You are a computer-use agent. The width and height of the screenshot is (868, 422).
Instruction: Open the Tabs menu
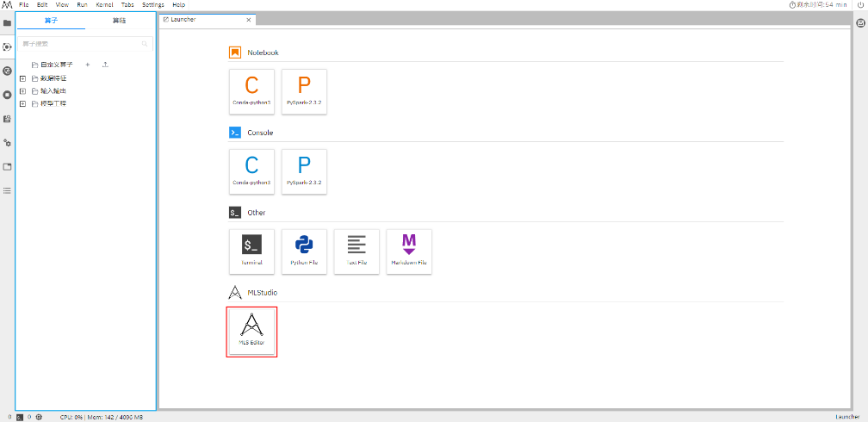pos(127,4)
